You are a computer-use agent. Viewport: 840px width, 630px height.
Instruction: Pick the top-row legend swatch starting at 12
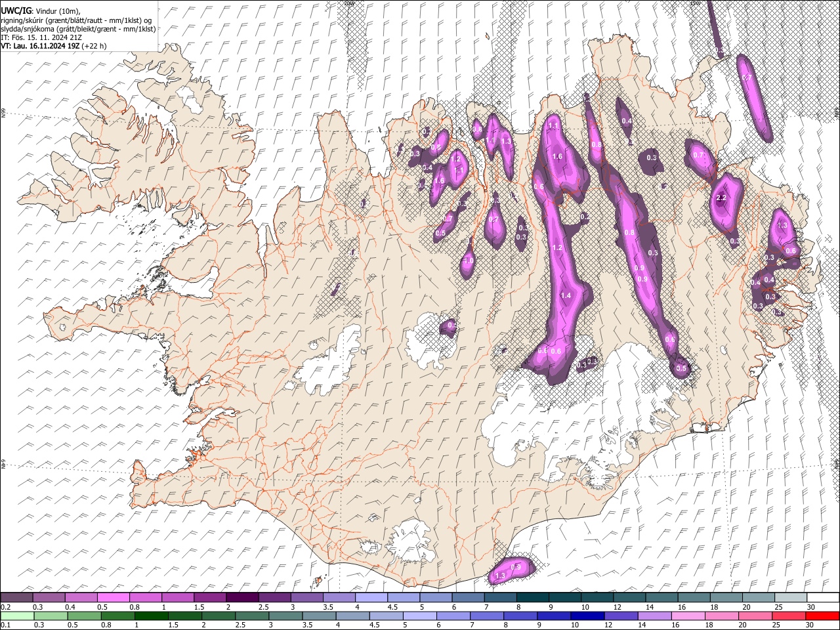tap(630, 597)
